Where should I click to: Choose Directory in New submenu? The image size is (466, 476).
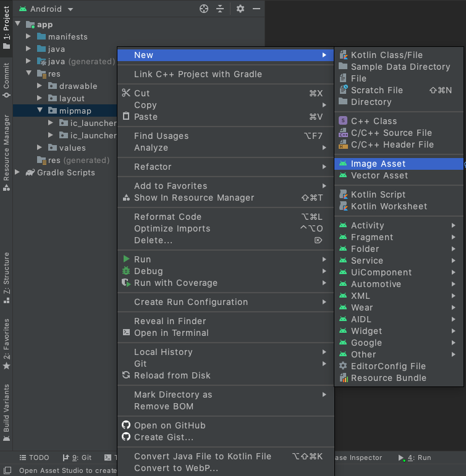399,102
